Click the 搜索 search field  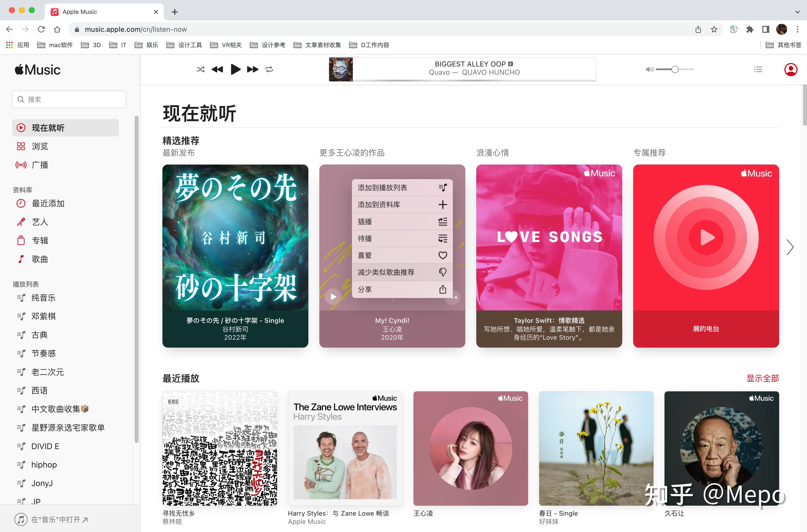coord(69,100)
